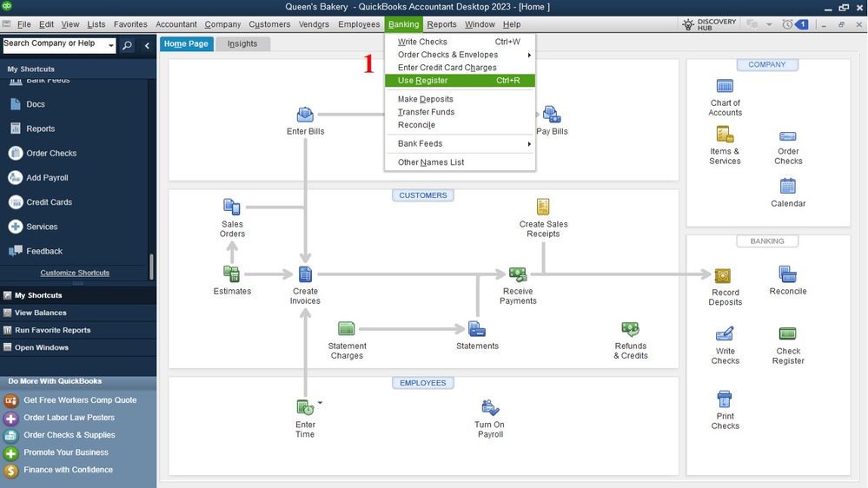This screenshot has height=488, width=868.
Task: Open the Create Invoices icon
Action: [305, 274]
